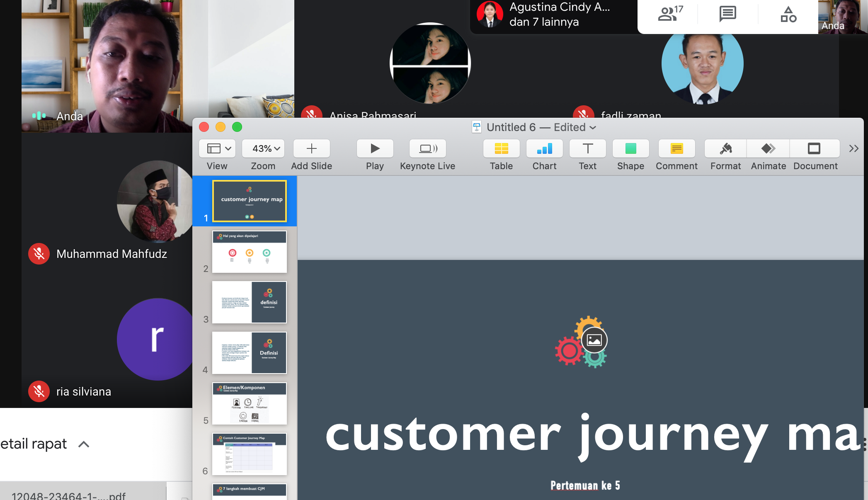This screenshot has width=868, height=500.
Task: Open the participants list in Meet
Action: pyautogui.click(x=670, y=14)
